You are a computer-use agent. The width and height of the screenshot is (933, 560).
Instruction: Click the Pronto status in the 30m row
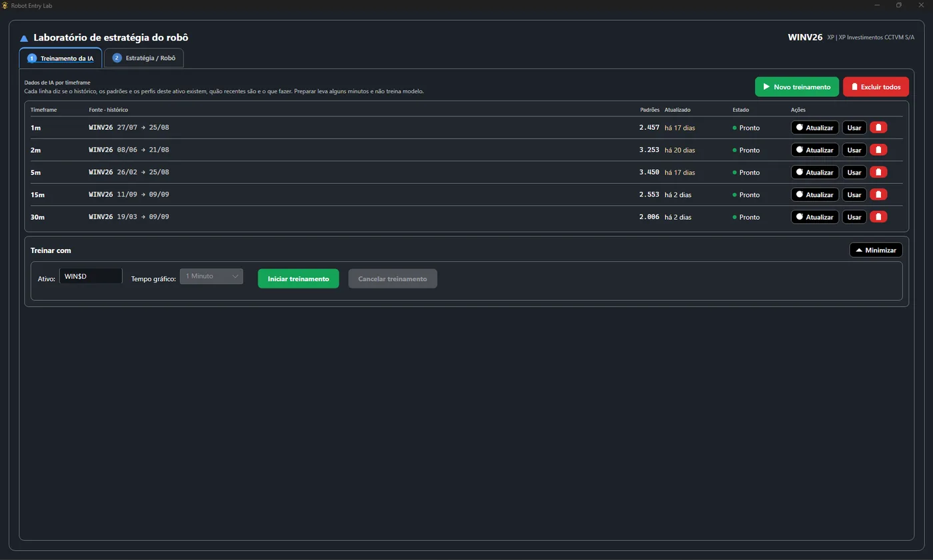tap(746, 216)
